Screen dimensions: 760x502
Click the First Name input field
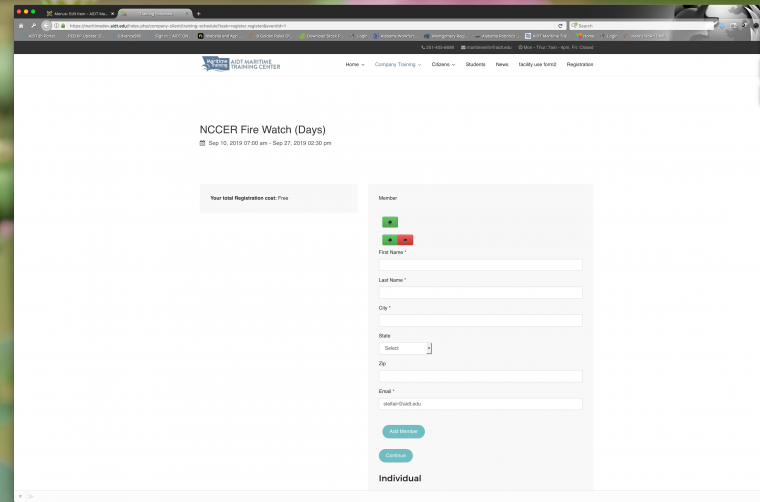pyautogui.click(x=480, y=265)
